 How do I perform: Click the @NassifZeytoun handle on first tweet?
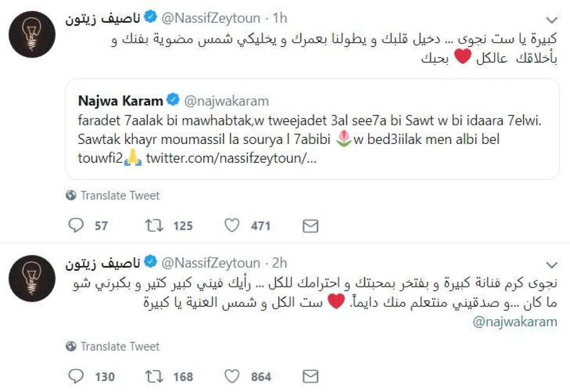tap(211, 19)
